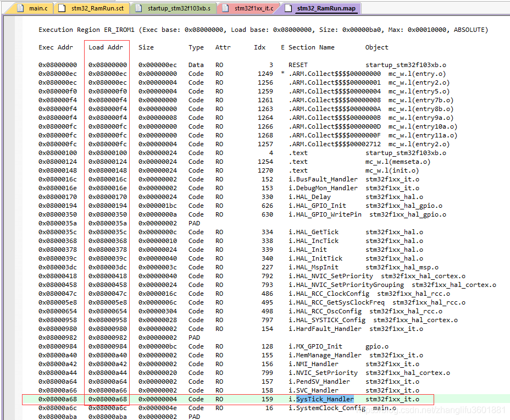Click 'gpio.o' object text
Viewport: 510px width, 420px height.
(x=376, y=346)
